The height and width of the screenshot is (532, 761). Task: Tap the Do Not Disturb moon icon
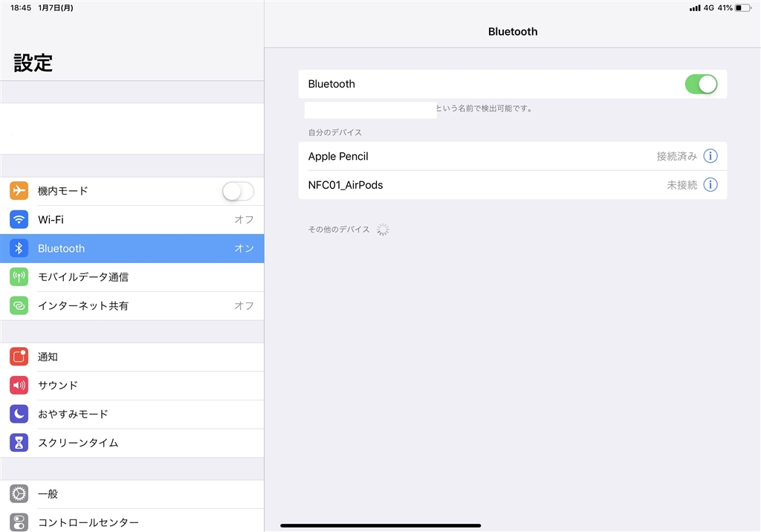coord(19,414)
